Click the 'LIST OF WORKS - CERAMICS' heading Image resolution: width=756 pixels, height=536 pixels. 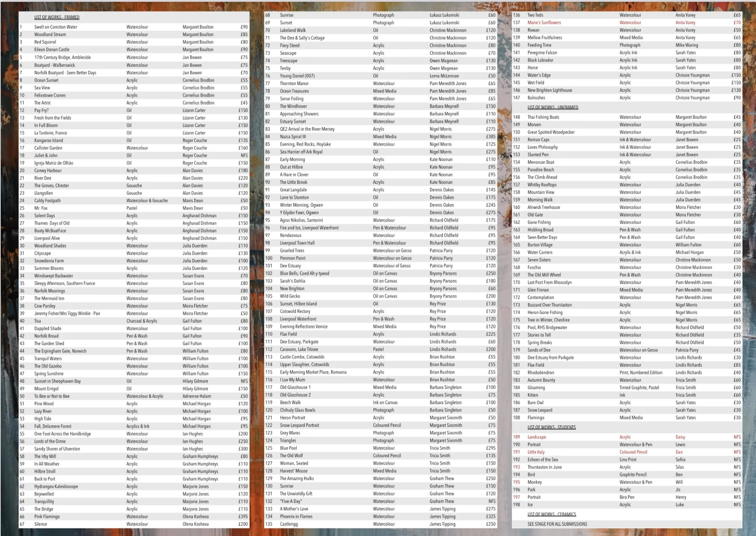[552, 514]
